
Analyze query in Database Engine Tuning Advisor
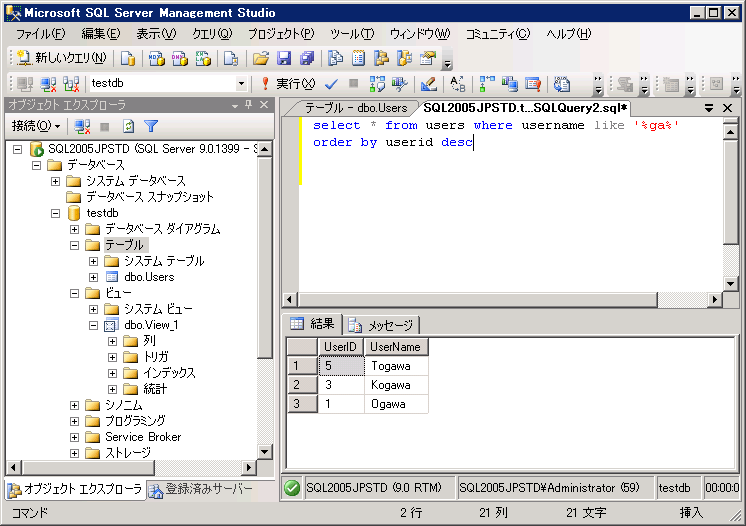(x=400, y=84)
